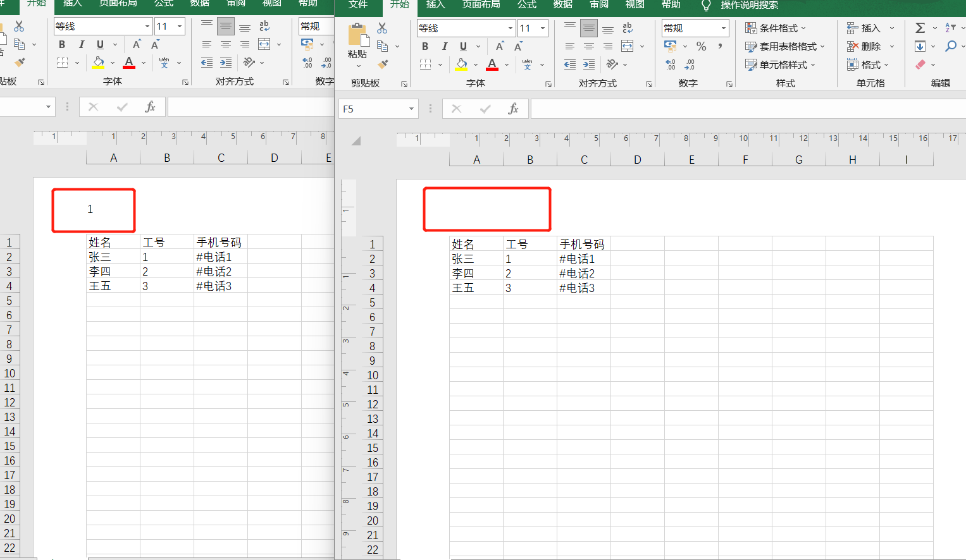Click the Fill down-arrow icon in right window

[920, 46]
